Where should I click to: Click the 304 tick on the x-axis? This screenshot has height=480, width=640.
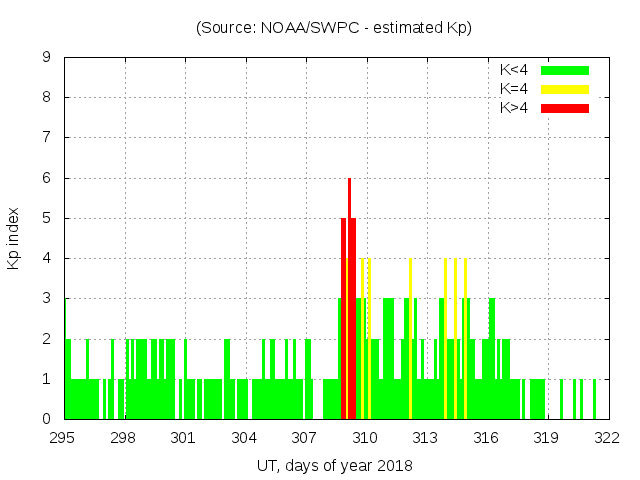[244, 437]
